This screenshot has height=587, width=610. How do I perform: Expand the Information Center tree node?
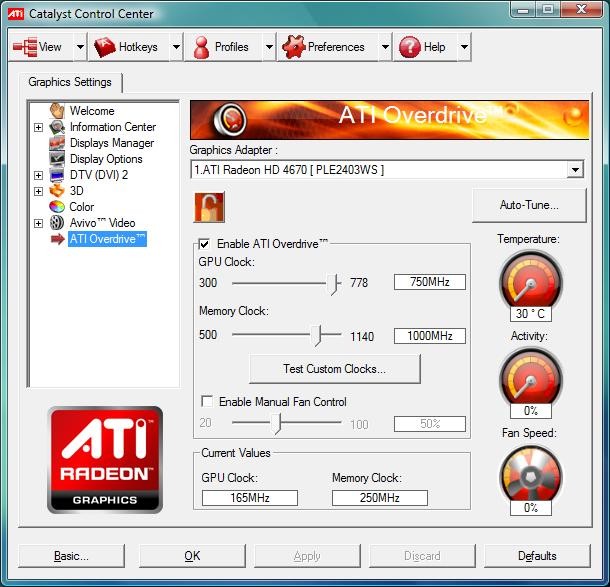38,127
